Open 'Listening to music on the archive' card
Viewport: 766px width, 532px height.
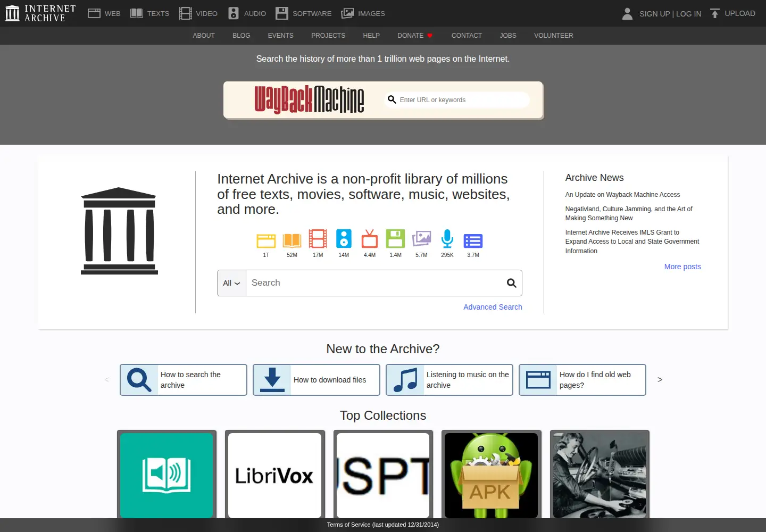449,380
